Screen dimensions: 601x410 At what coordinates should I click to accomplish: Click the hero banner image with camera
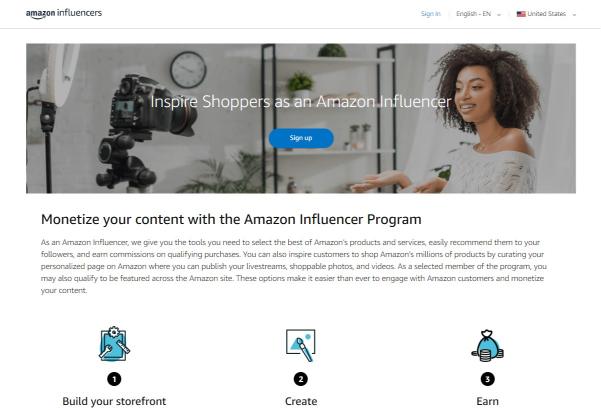301,118
